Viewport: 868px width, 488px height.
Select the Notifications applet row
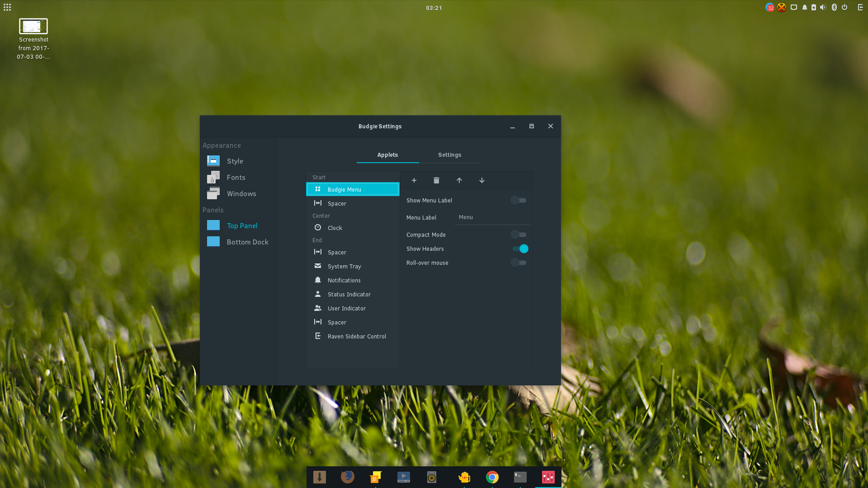[x=353, y=280]
